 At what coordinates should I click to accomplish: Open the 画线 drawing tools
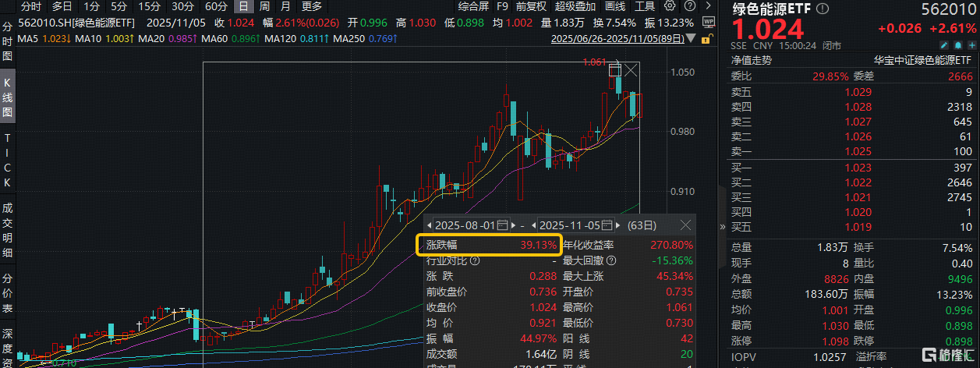pyautogui.click(x=615, y=6)
